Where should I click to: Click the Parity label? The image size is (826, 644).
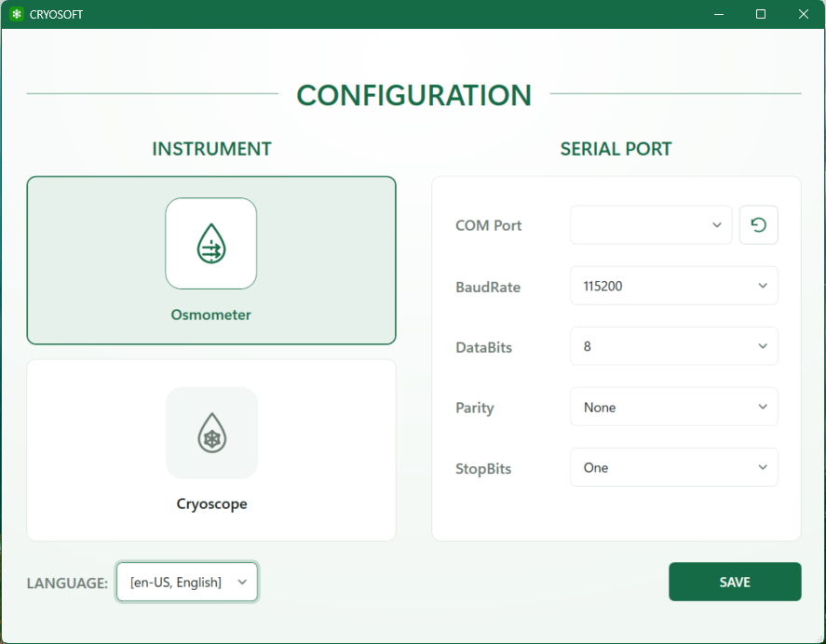(x=475, y=409)
